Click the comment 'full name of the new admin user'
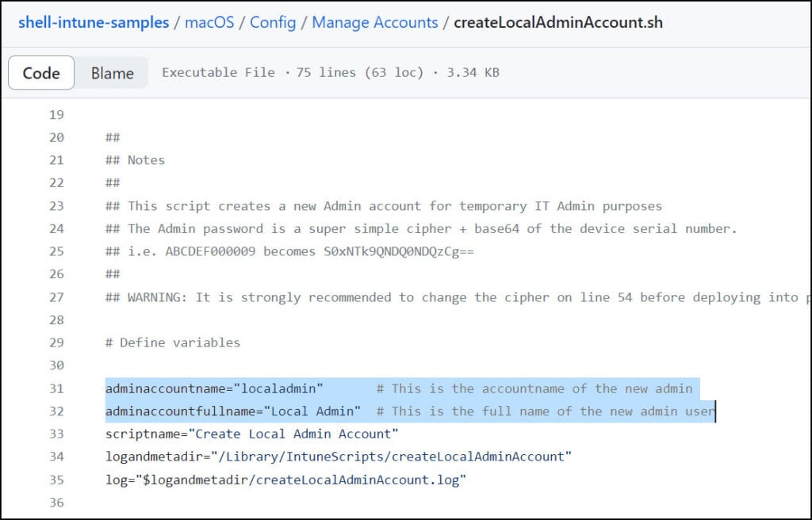 (x=546, y=411)
